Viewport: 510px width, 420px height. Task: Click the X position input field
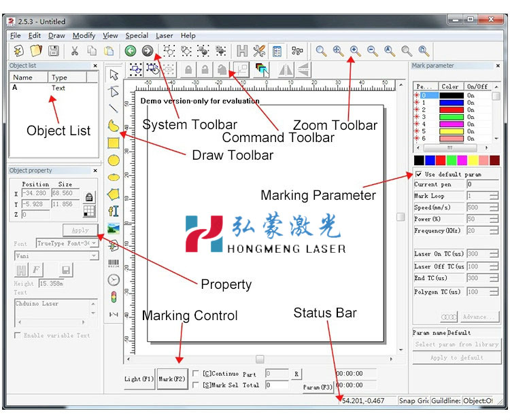(35, 193)
